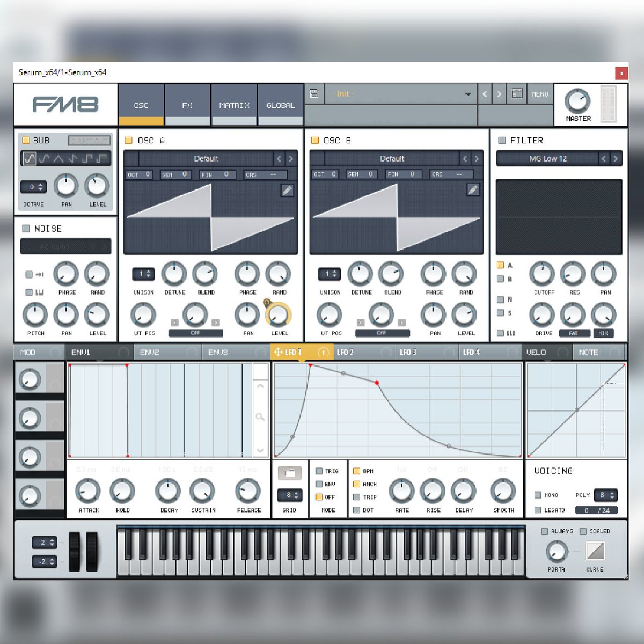
Task: Switch to the GLOBAL tab
Action: tap(281, 105)
